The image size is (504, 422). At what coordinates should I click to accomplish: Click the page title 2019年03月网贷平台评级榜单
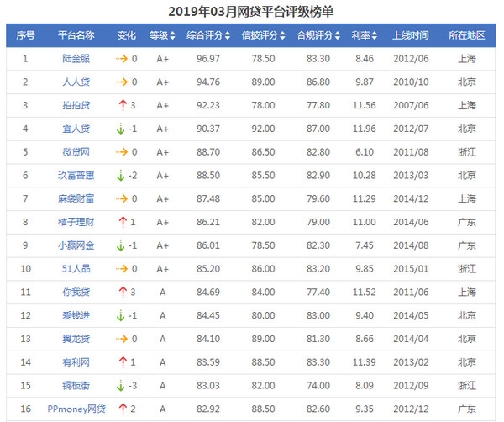pyautogui.click(x=251, y=12)
